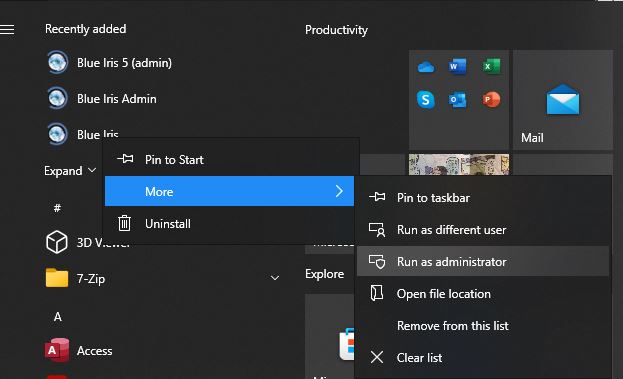This screenshot has width=623, height=379.
Task: Click the Blue Iris 5 (admin) app icon
Action: pyautogui.click(x=57, y=63)
